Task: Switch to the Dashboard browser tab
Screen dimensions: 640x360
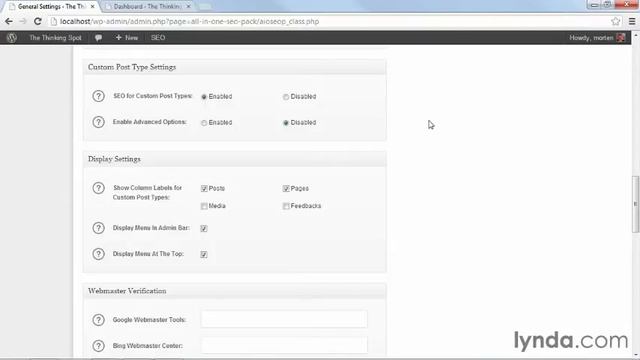Action: point(146,7)
